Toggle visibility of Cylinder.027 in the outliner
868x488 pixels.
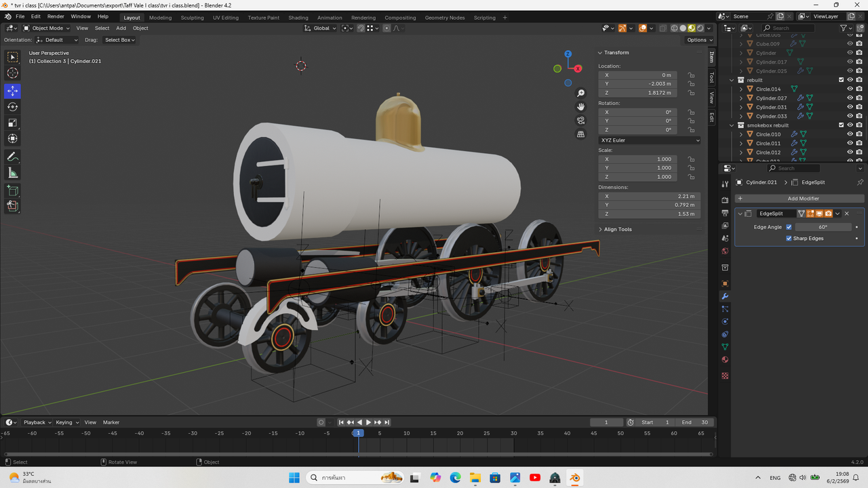[x=850, y=98]
